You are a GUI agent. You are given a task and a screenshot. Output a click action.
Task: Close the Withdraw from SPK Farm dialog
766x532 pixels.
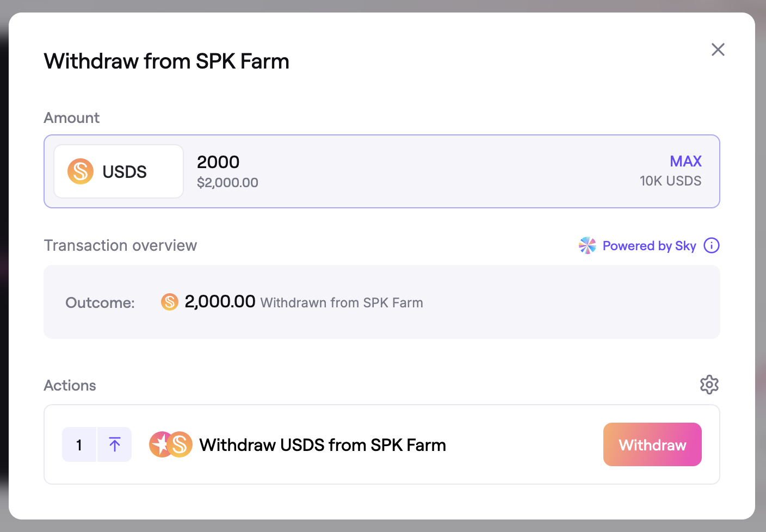tap(718, 50)
